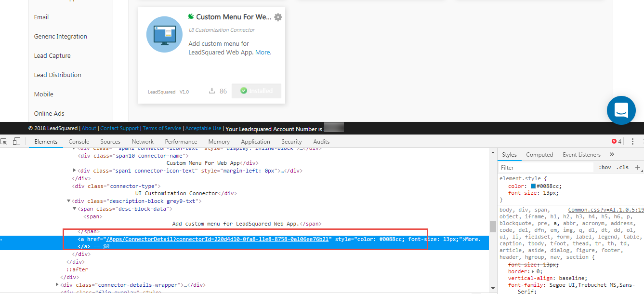Open the Event Listeners tab

582,155
